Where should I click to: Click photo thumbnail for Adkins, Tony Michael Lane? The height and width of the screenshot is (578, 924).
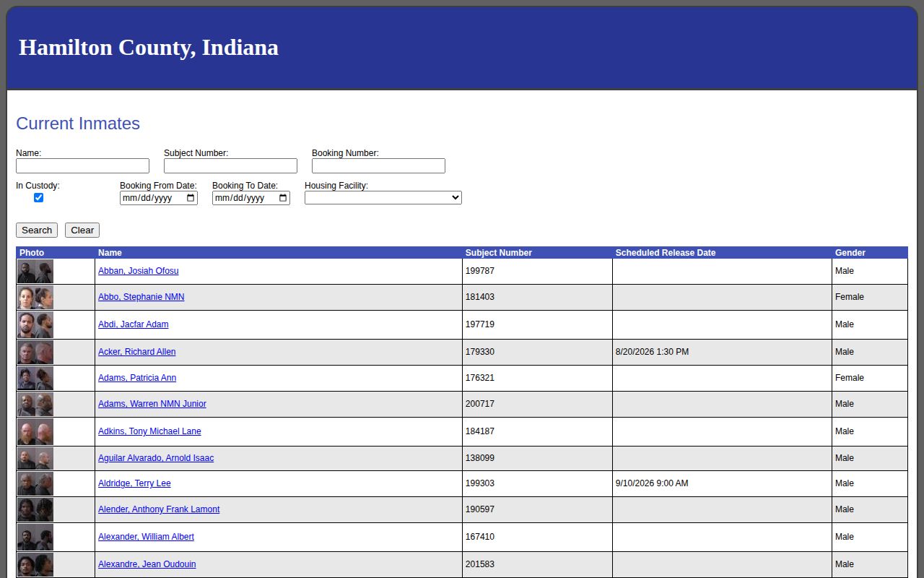point(35,432)
